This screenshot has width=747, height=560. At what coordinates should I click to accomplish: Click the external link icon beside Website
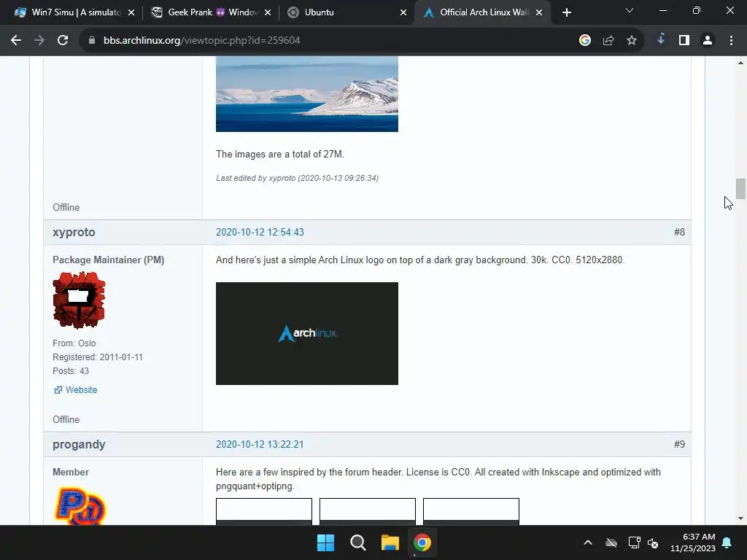58,390
